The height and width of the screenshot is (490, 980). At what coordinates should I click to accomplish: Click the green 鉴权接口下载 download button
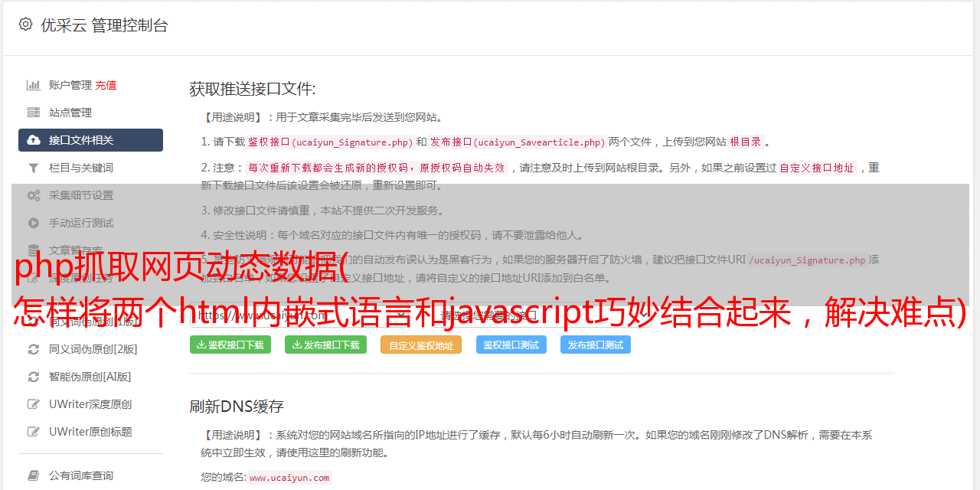coord(230,345)
